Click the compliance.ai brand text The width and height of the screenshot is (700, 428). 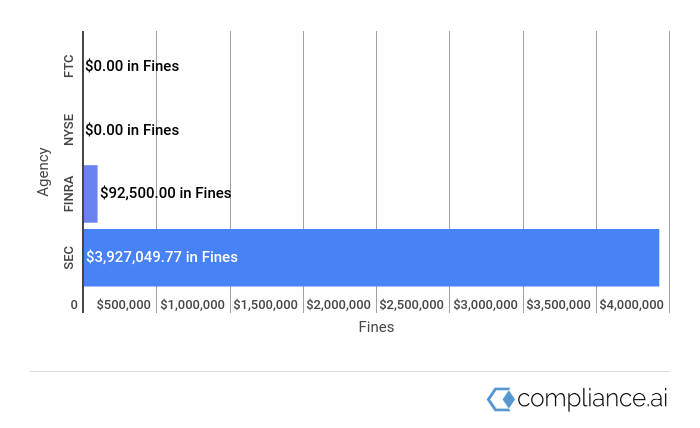coord(592,399)
